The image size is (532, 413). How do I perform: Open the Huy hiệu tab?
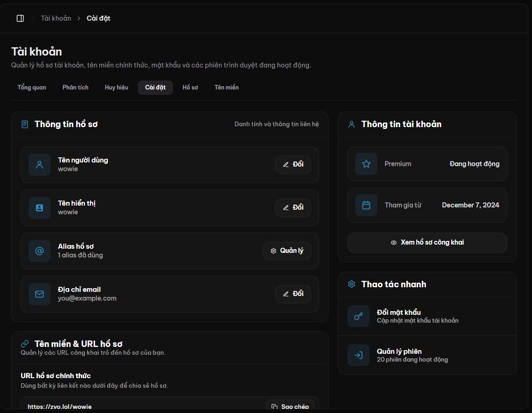coord(117,88)
